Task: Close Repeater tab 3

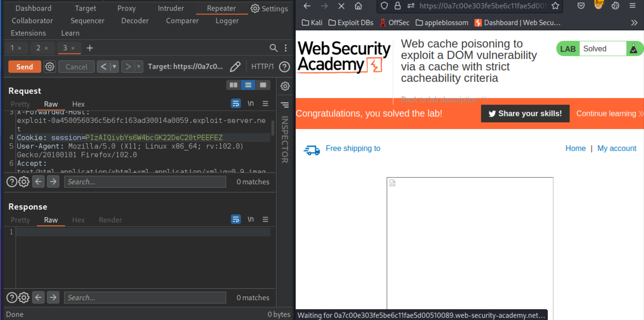Action: pos(73,48)
